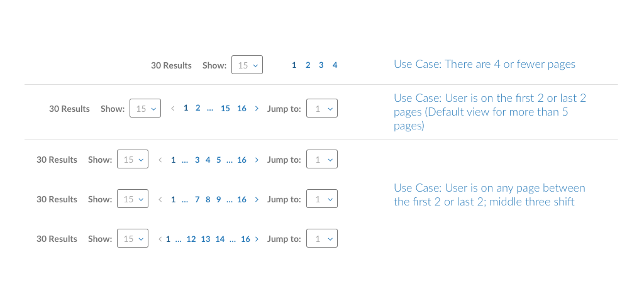Viewport: 644px width, 301px height.
Task: Go to page 15 in the second row
Action: pos(225,109)
